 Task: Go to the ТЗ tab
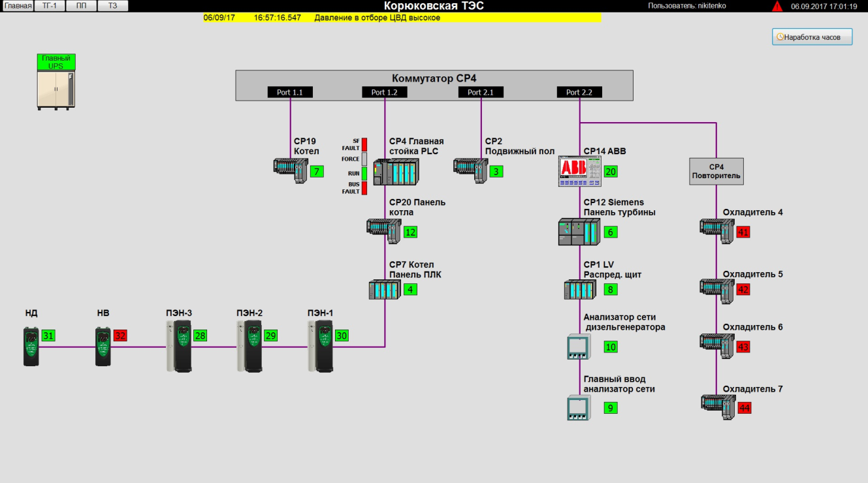point(113,6)
